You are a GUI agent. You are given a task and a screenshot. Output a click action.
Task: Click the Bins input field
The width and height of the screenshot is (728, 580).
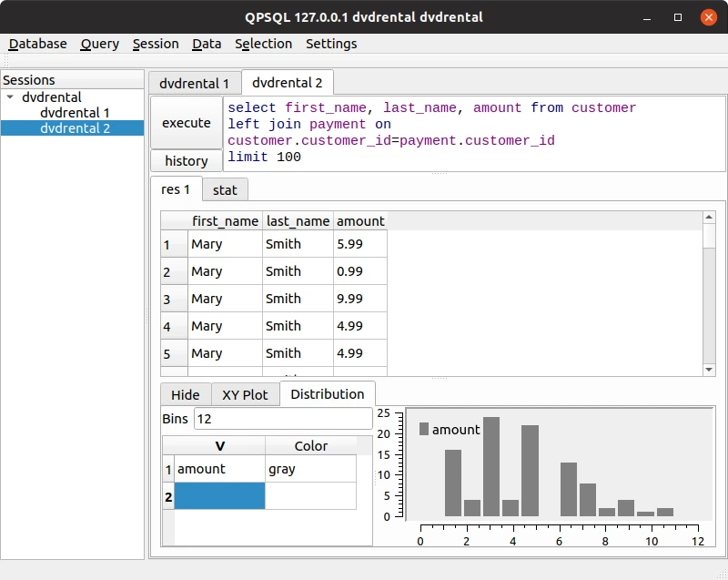point(283,419)
